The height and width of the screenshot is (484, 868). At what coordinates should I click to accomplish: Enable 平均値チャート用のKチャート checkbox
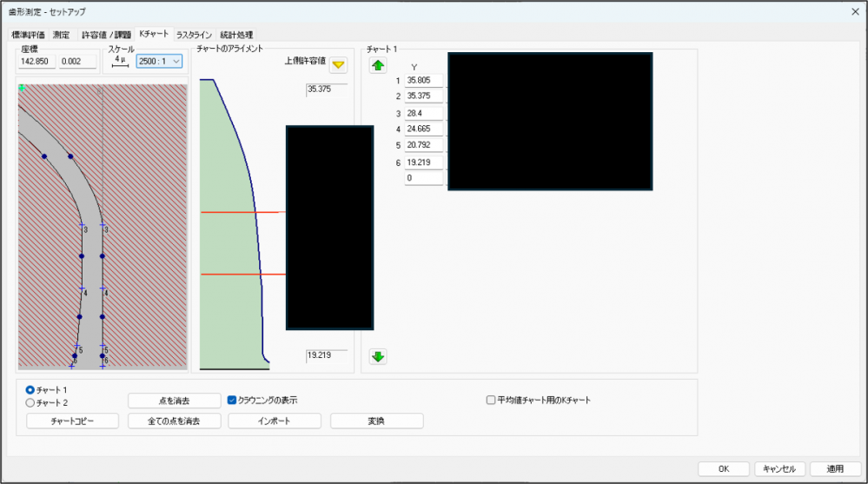[x=491, y=401]
